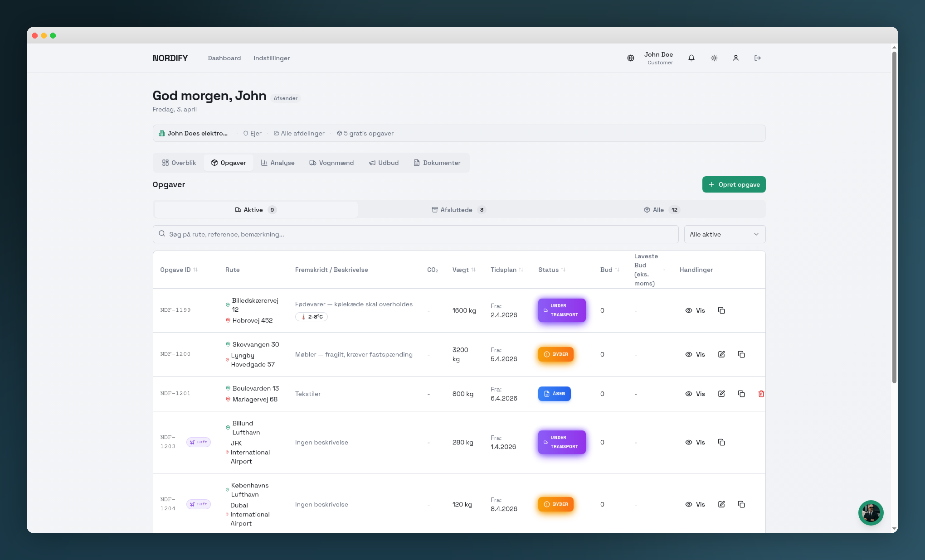Open the language globe icon
This screenshot has width=925, height=560.
630,58
